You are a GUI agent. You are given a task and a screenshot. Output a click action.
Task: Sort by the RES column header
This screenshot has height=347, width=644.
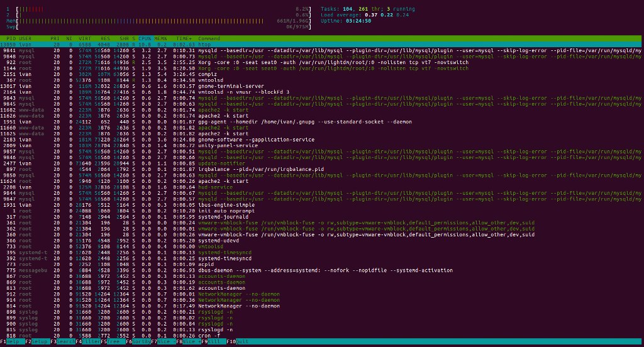coord(105,38)
